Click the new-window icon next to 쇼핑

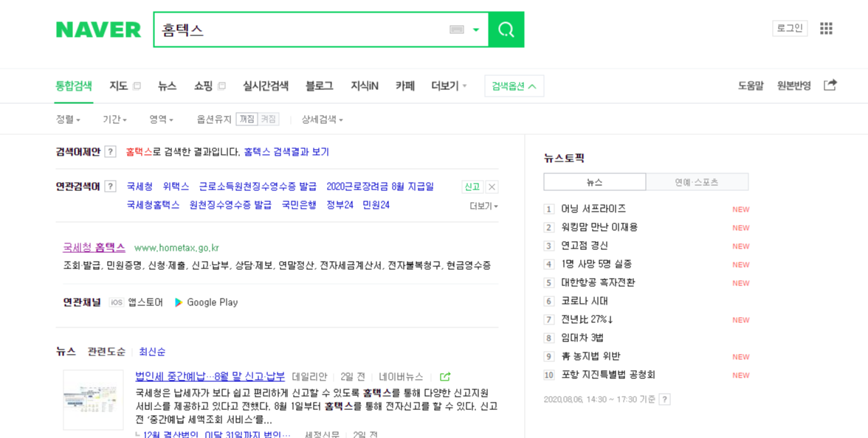click(221, 86)
